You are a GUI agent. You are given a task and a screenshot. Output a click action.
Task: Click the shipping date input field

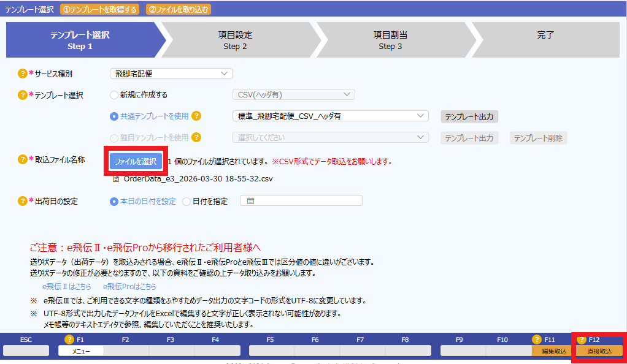coord(301,200)
